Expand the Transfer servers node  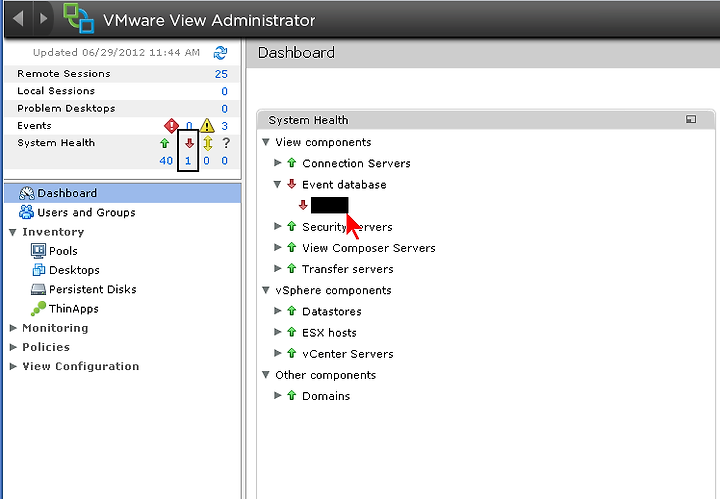click(x=277, y=268)
